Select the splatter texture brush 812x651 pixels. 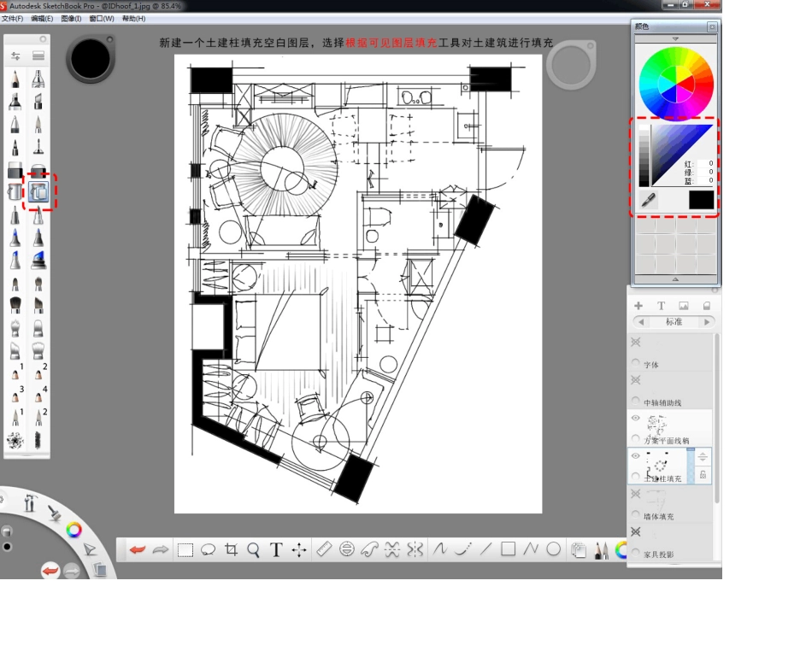click(x=15, y=440)
